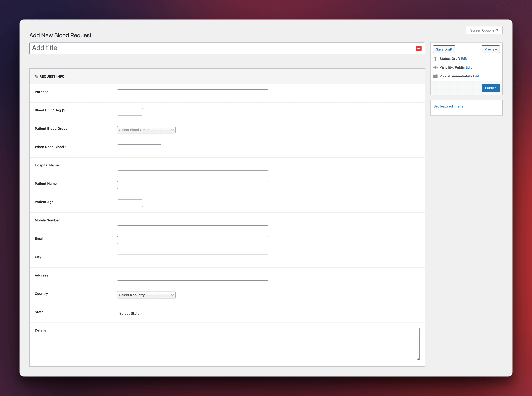Click the Add New Blood Request heading
Viewport: 532px width, 396px height.
pyautogui.click(x=60, y=35)
